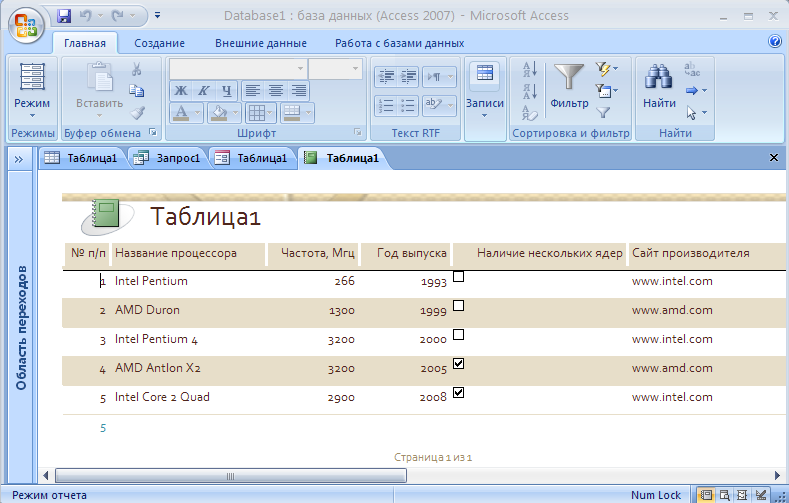Image resolution: width=789 pixels, height=503 pixels.
Task: Apply numbered list formatting
Action: click(386, 106)
